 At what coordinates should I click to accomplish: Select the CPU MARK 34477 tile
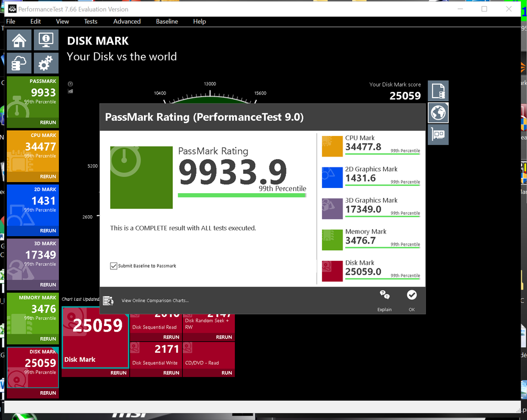click(x=33, y=151)
